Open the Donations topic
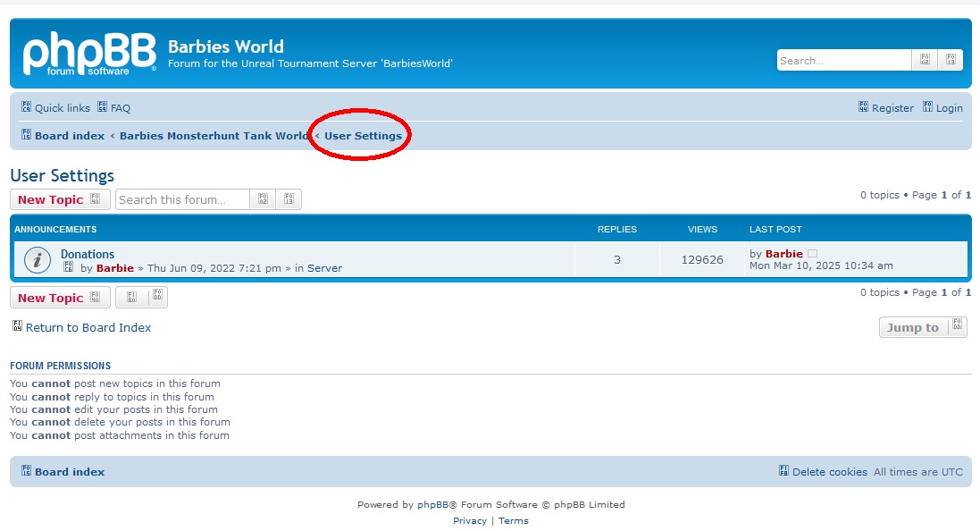This screenshot has height=531, width=980. [88, 254]
